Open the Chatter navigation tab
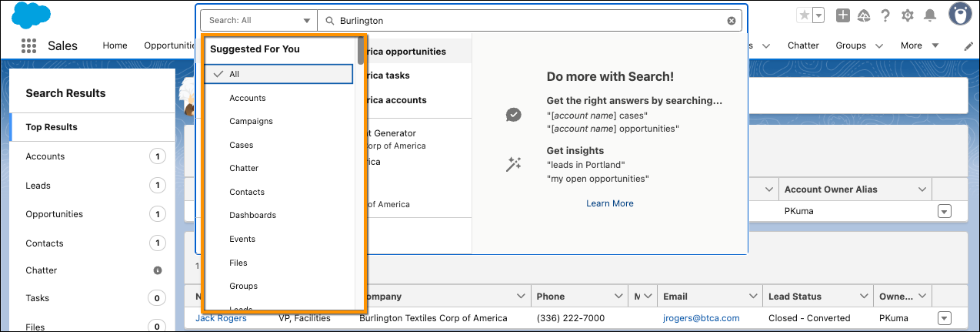The height and width of the screenshot is (332, 980). (x=803, y=45)
